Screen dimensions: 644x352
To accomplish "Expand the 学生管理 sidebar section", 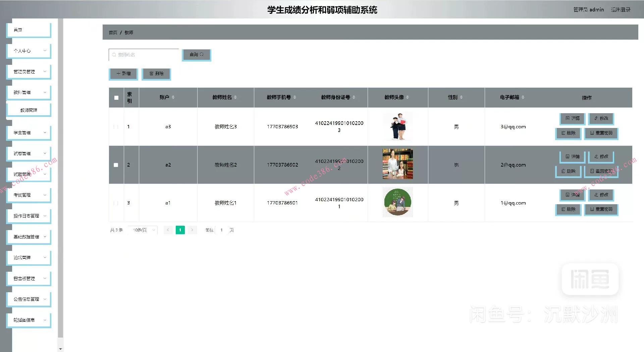I will [x=28, y=133].
